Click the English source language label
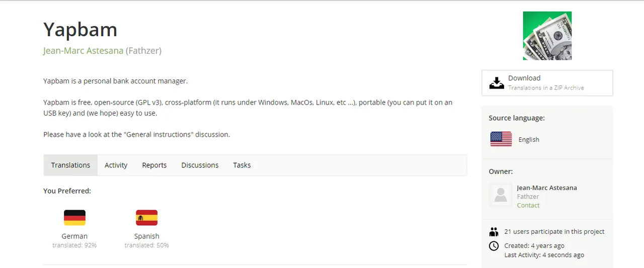644x268 pixels. (529, 139)
